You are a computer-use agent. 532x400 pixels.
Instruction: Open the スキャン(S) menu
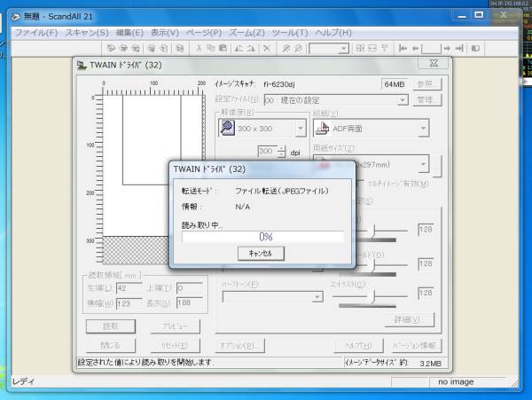[x=87, y=33]
